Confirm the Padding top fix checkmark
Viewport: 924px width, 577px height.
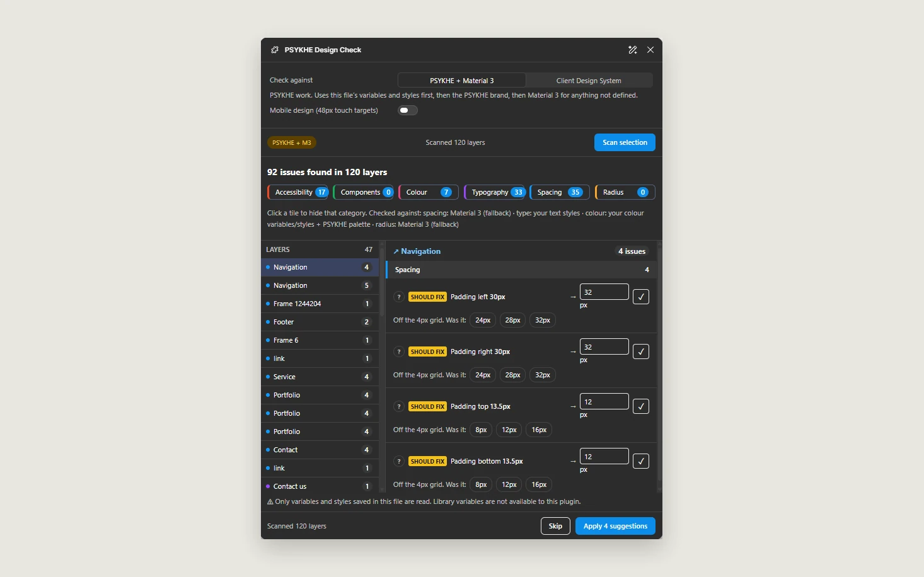coord(641,406)
